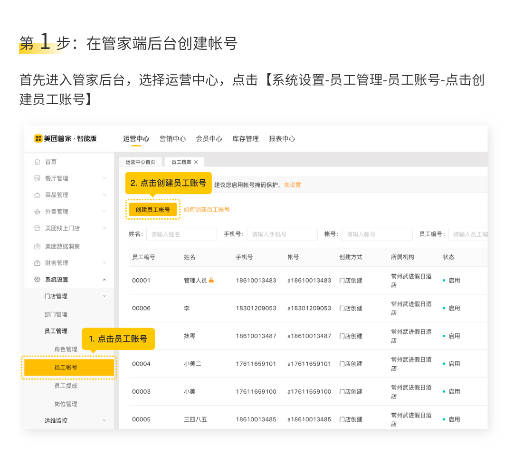Click phone number 18301209063

click(x=256, y=308)
